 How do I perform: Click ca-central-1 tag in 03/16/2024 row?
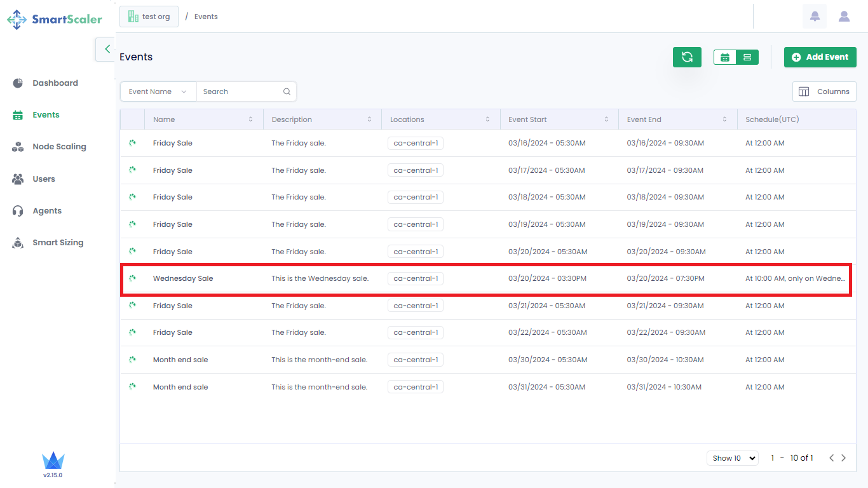point(416,143)
